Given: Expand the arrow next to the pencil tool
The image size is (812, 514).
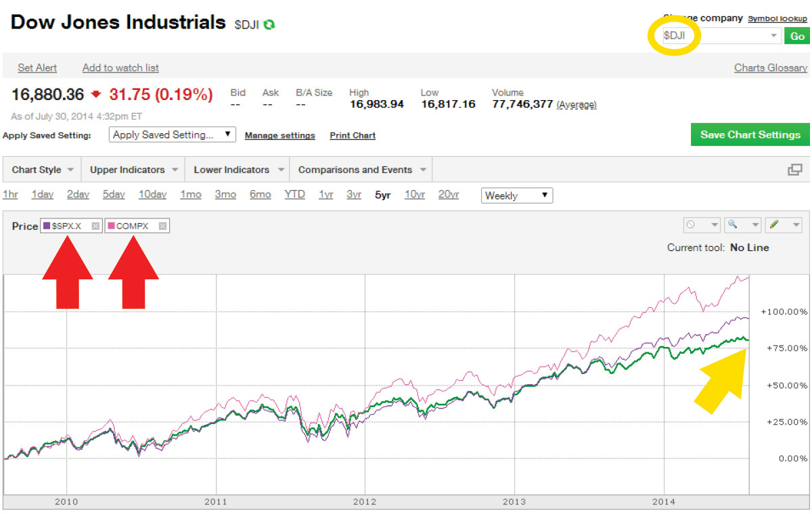Looking at the screenshot, I should point(796,225).
